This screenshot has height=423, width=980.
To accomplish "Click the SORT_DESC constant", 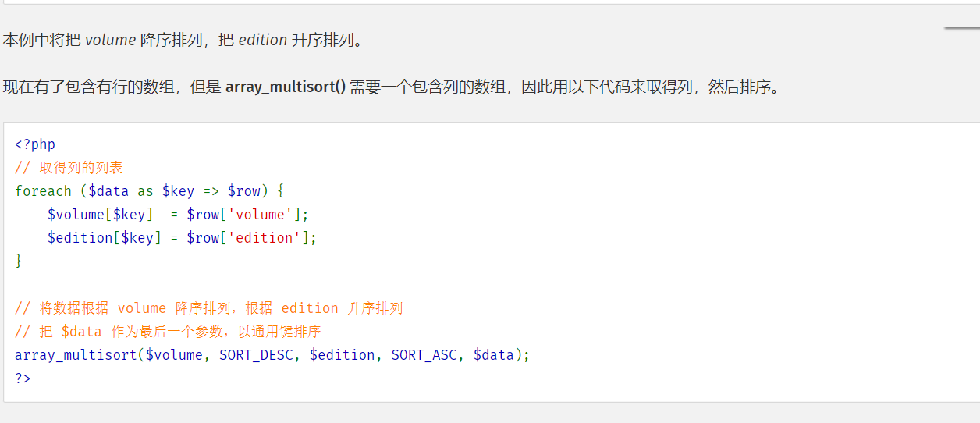I will tap(256, 355).
